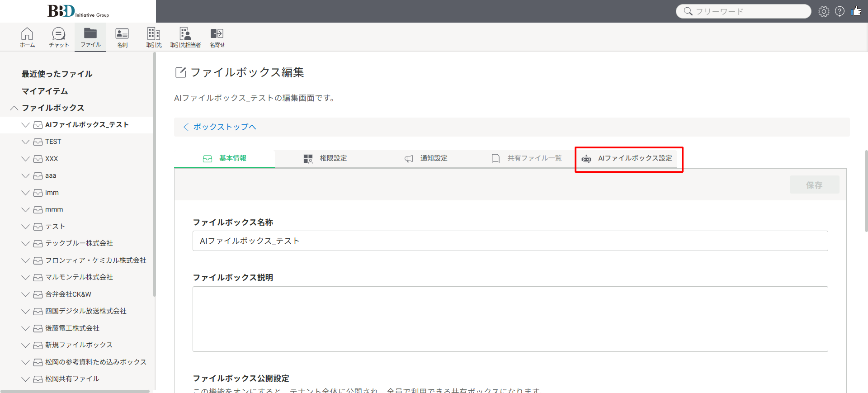868x393 pixels.
Task: Open the client contacts (取引先担当者) icon
Action: pos(185,37)
